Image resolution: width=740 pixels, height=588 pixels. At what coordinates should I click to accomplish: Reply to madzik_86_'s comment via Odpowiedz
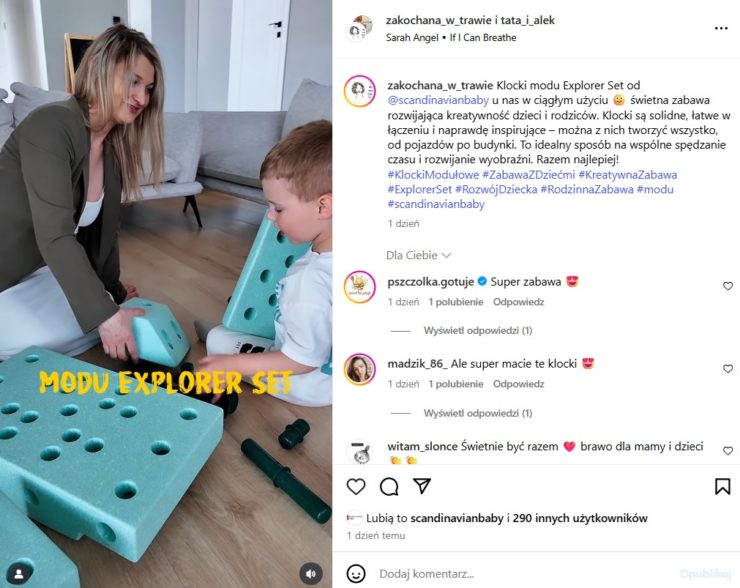[518, 384]
